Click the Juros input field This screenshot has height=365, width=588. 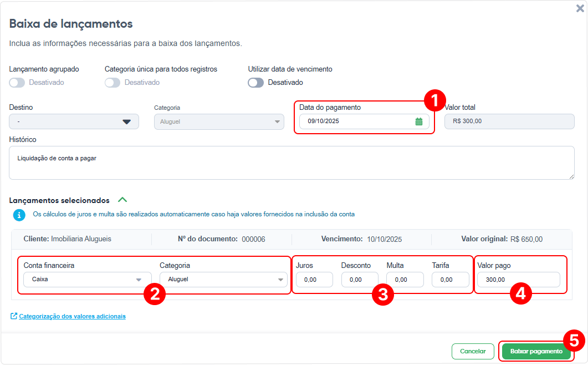pos(314,280)
